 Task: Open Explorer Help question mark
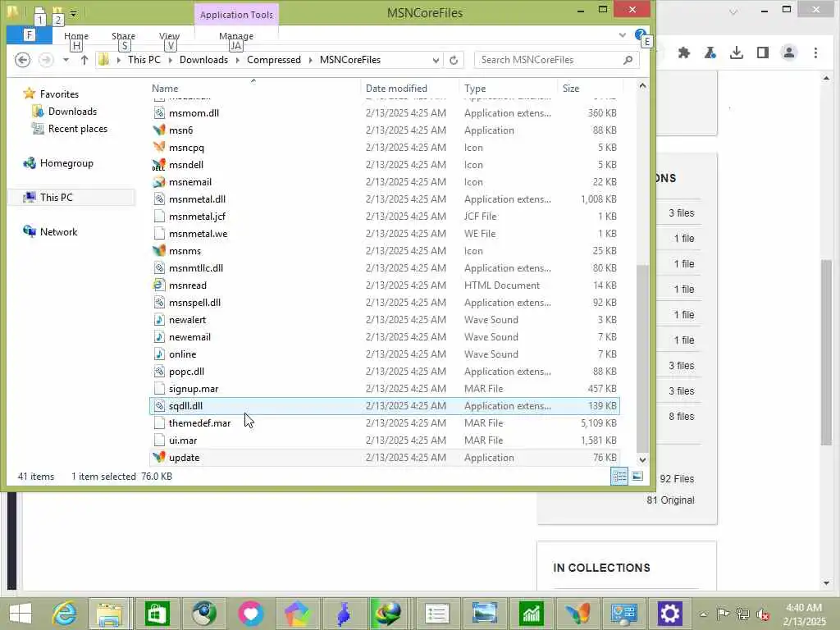640,34
